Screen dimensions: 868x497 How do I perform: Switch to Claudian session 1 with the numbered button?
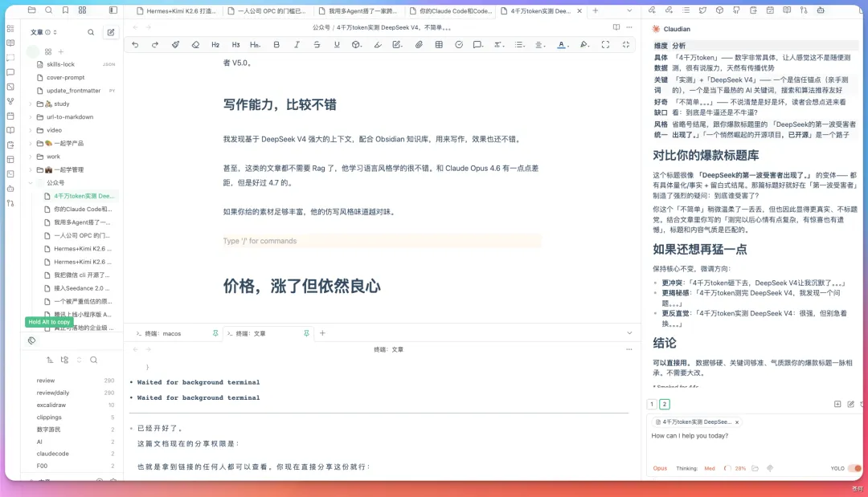click(x=652, y=404)
